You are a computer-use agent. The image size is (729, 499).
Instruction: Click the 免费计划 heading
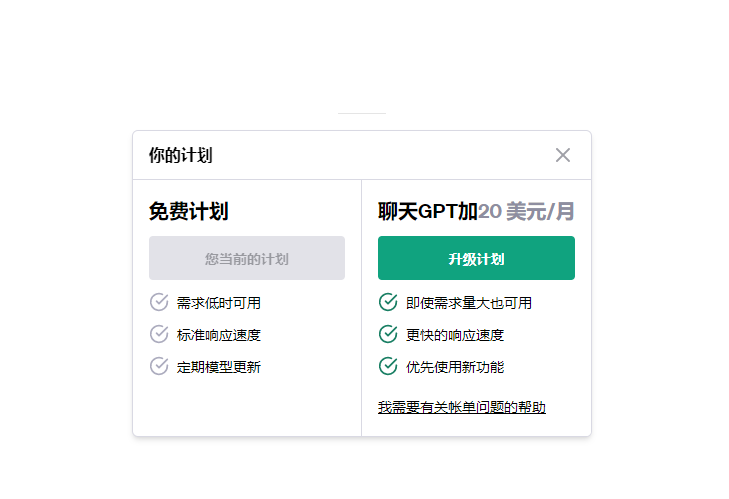click(188, 212)
